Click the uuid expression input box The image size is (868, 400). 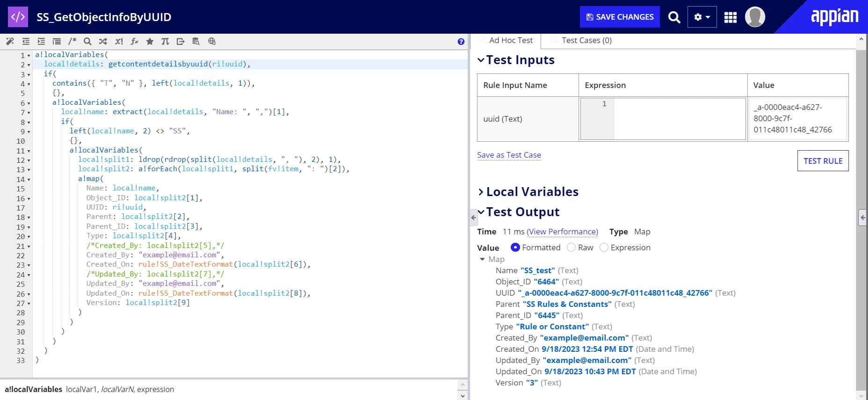(663, 119)
